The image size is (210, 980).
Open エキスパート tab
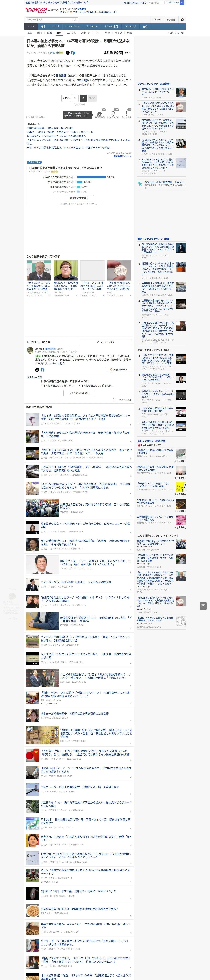tap(72, 27)
